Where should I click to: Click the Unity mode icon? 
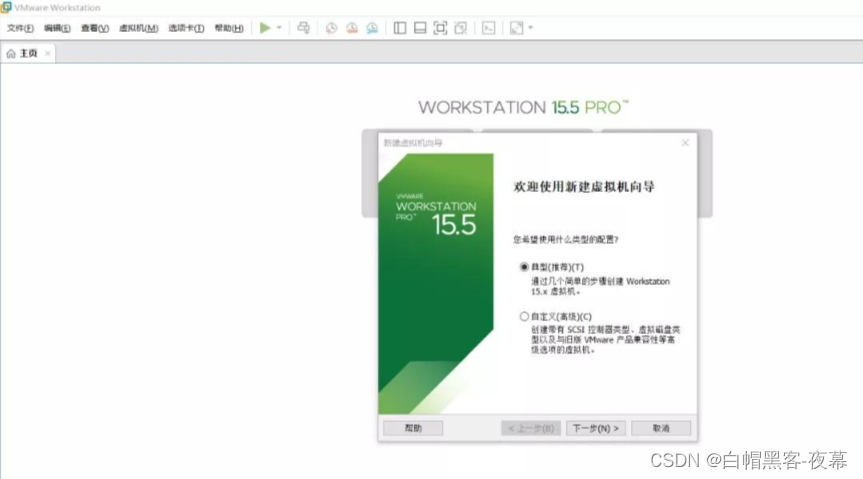coord(461,28)
